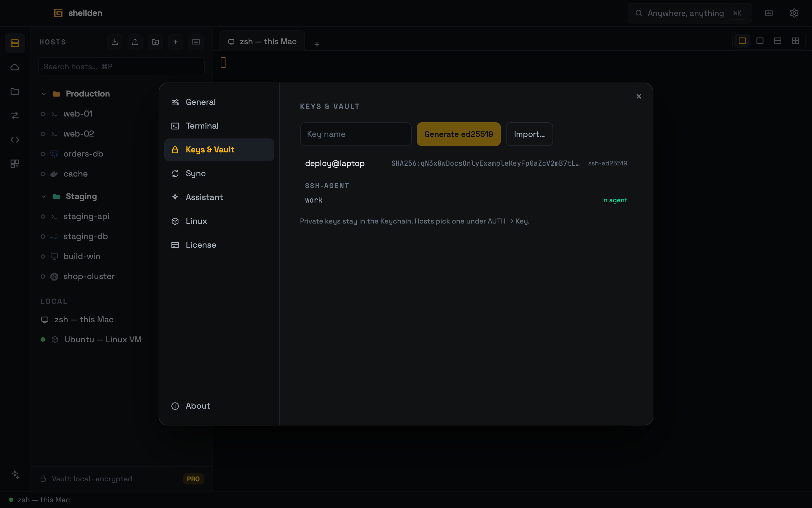Open the Hosts panel icon in sidebar
Viewport: 812px width, 508px height.
15,43
